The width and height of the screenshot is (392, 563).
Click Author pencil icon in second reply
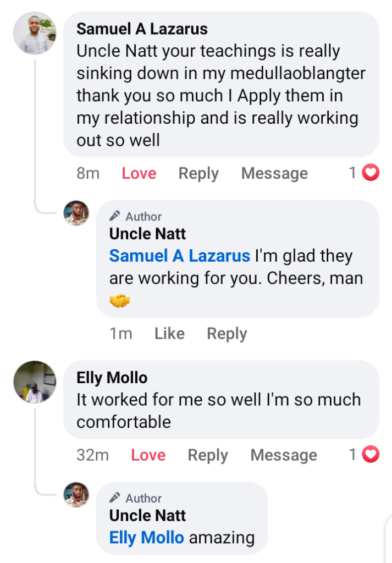(x=115, y=498)
